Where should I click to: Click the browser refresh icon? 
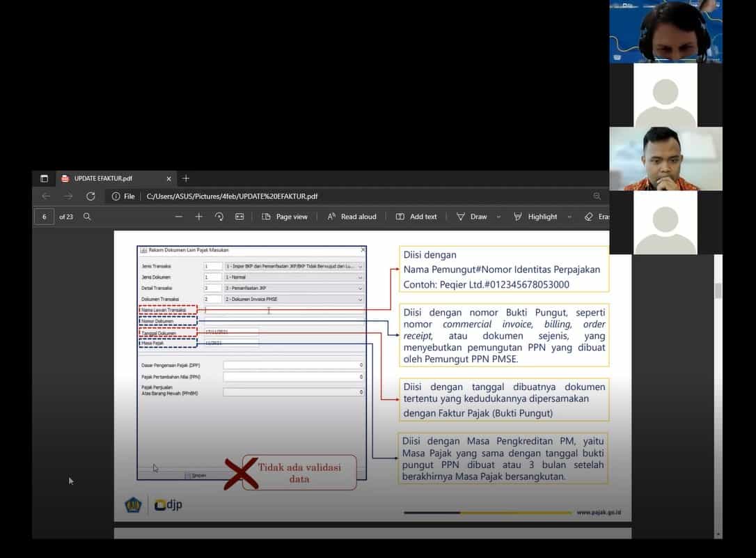pyautogui.click(x=90, y=196)
